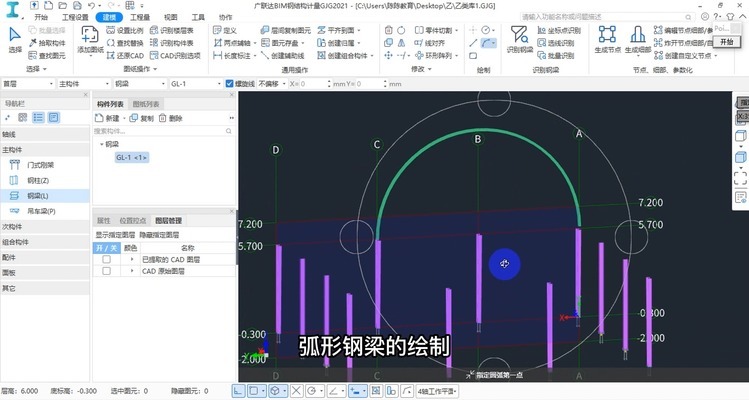Click the 复制 copy icon in component list

pos(142,118)
